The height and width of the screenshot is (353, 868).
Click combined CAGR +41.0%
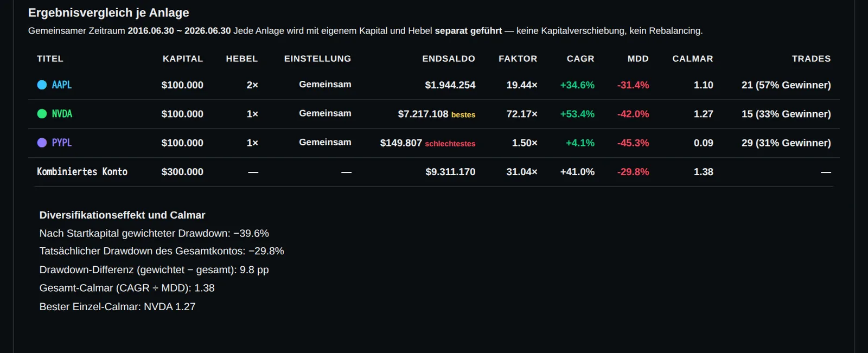tap(577, 172)
